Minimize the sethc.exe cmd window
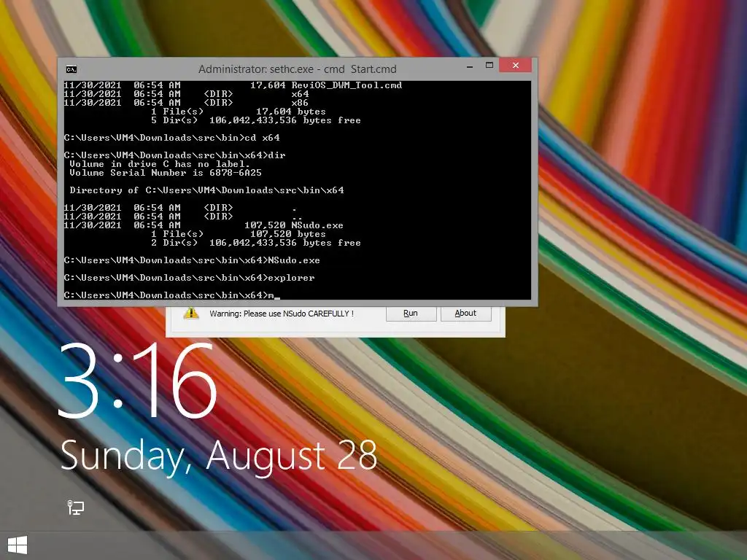The height and width of the screenshot is (560, 747). pyautogui.click(x=470, y=66)
